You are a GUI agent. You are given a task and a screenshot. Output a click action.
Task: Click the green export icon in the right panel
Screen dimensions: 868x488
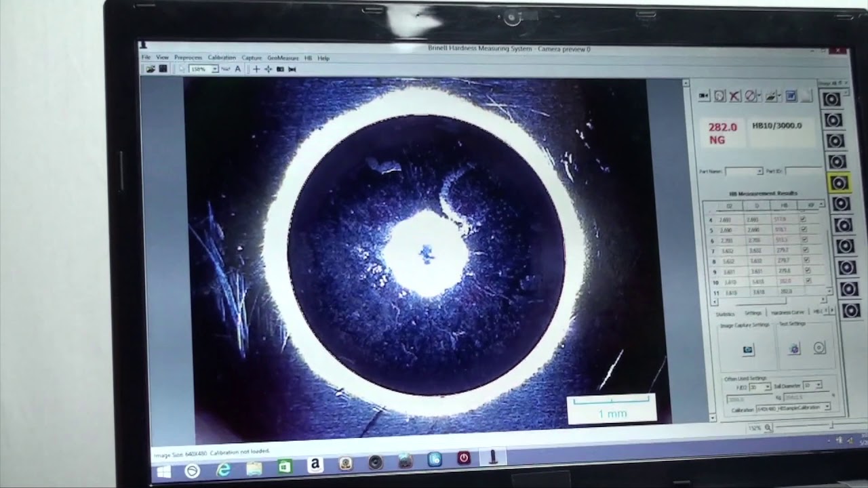(x=771, y=97)
